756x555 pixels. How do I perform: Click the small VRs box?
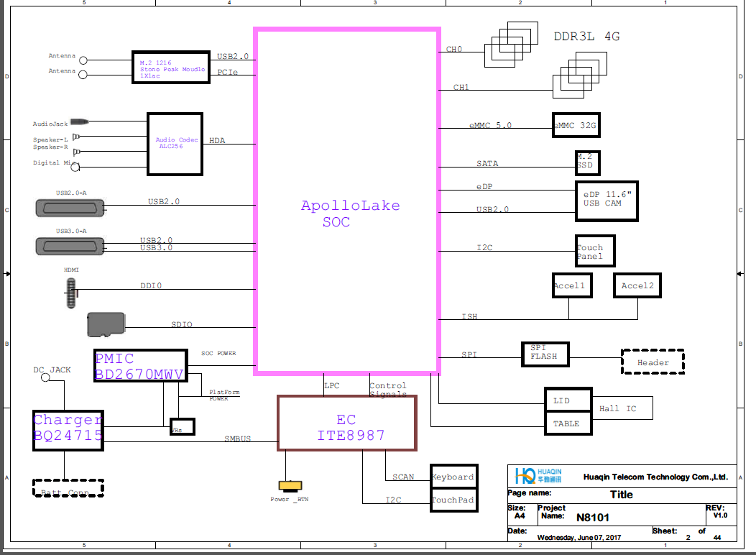(x=183, y=427)
